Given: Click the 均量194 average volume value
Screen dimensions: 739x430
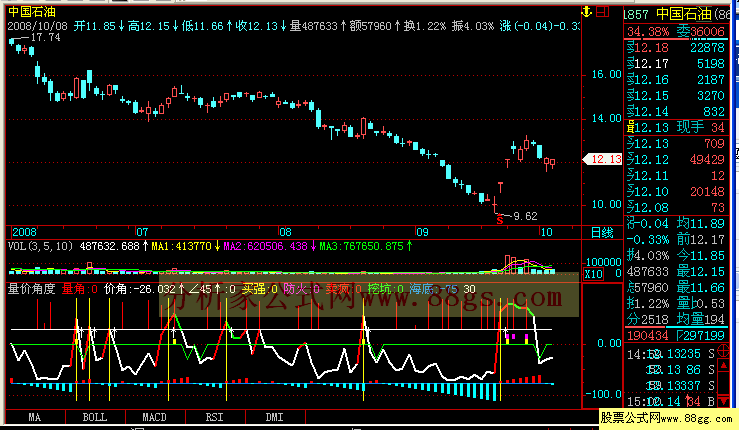Looking at the screenshot, I should pos(701,320).
